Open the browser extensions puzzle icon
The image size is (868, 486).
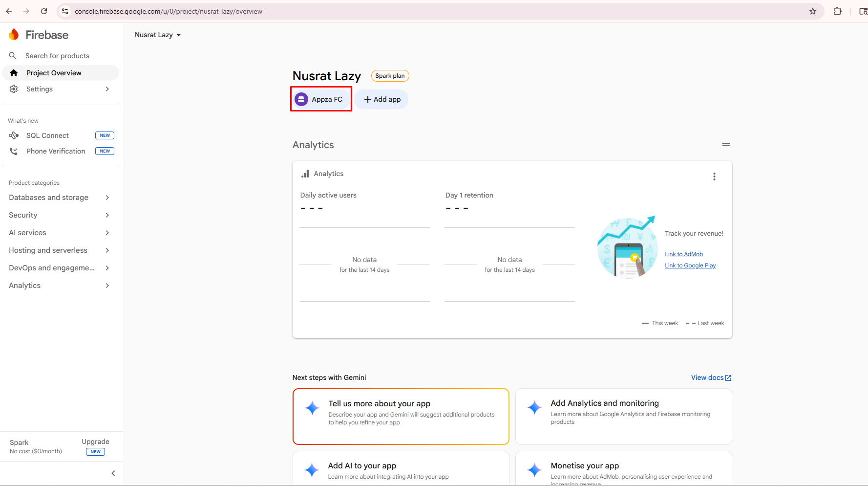(x=837, y=11)
